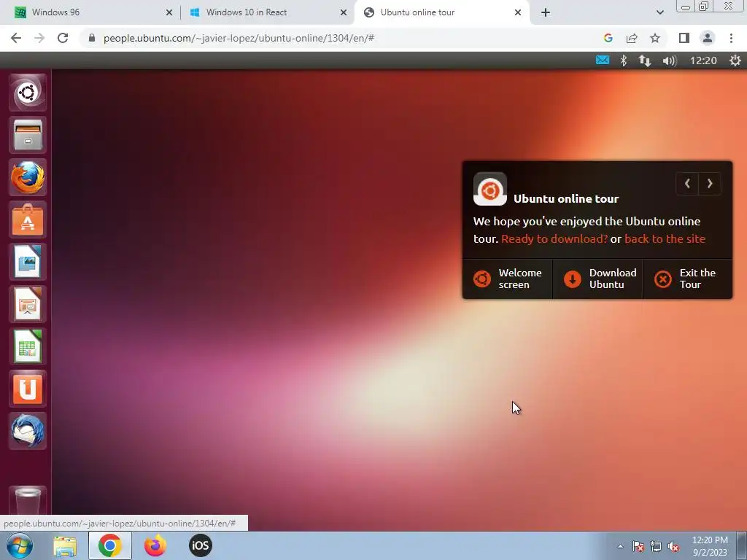Click the Ubuntu logo in the tour popup
This screenshot has width=747, height=560.
coord(490,189)
